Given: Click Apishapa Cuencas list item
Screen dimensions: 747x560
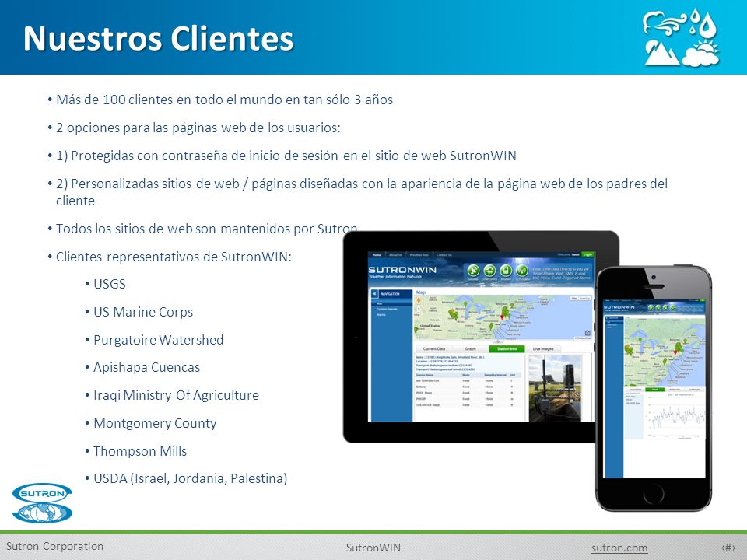Looking at the screenshot, I should [x=146, y=368].
